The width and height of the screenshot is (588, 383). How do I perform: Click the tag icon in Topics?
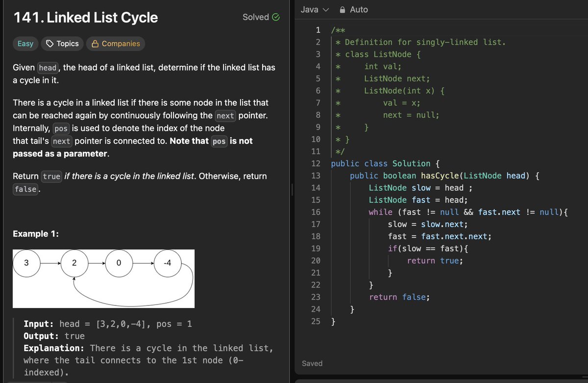tap(49, 44)
